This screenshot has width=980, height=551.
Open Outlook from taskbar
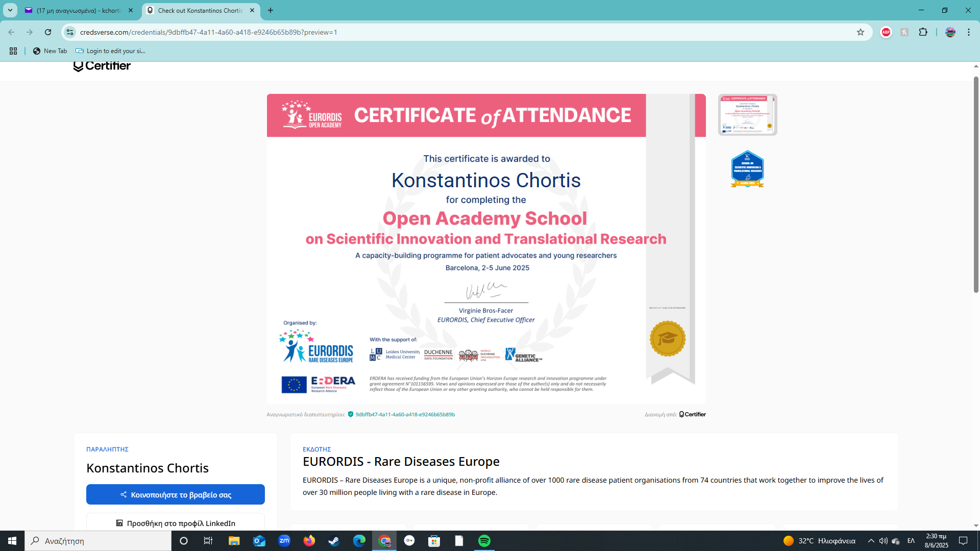[259, 541]
